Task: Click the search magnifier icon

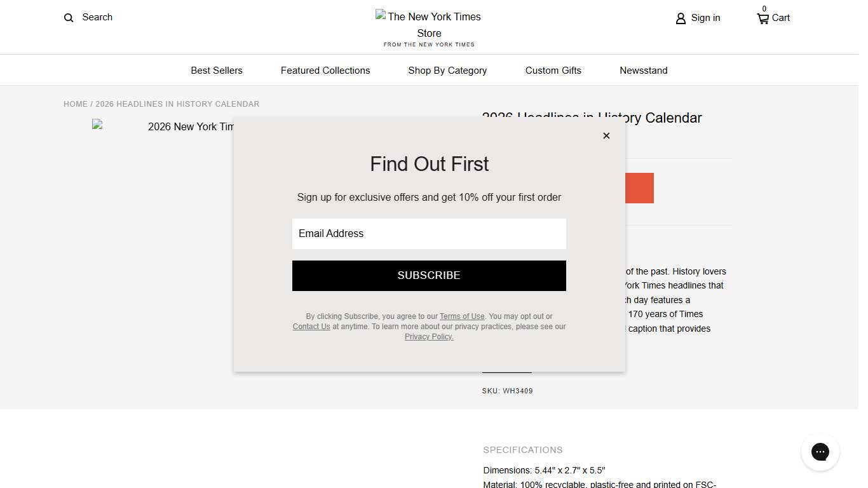Action: click(x=68, y=17)
